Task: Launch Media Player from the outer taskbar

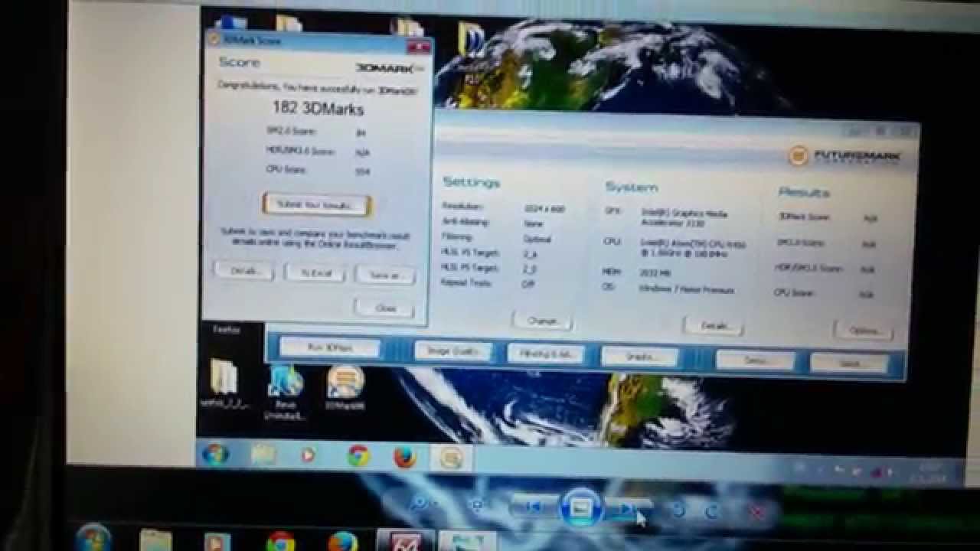Action: point(217,542)
